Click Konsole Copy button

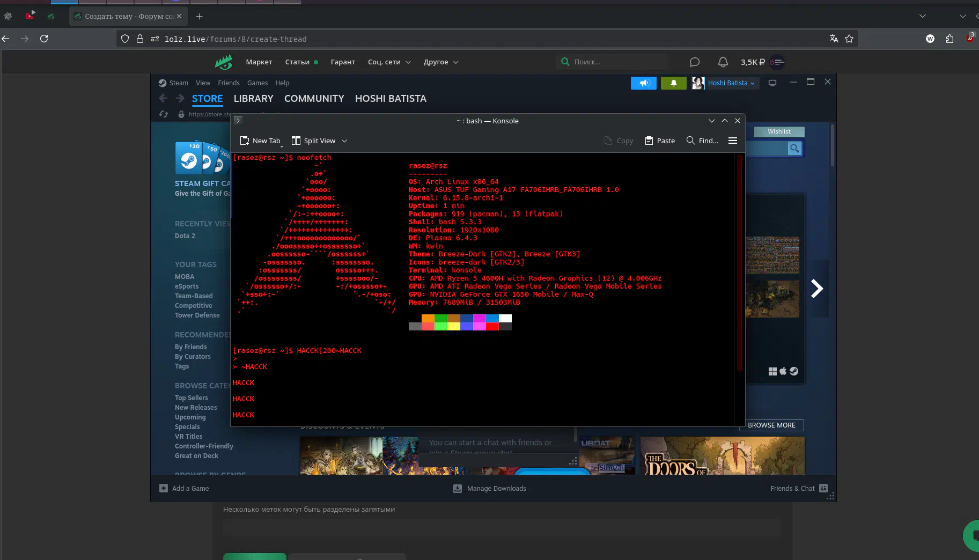pyautogui.click(x=619, y=141)
